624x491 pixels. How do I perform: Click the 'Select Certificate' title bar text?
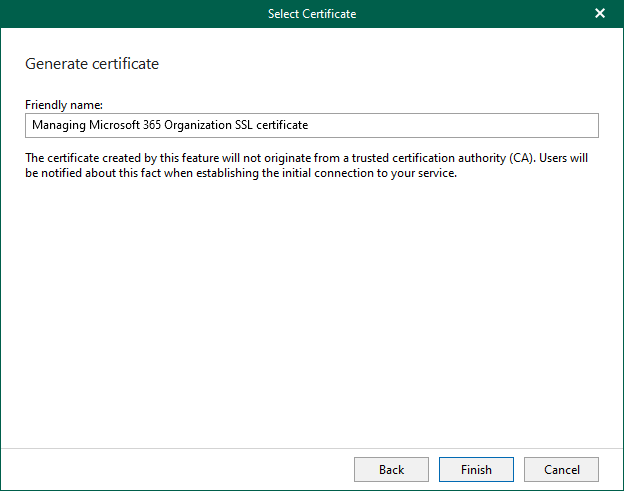click(x=311, y=14)
